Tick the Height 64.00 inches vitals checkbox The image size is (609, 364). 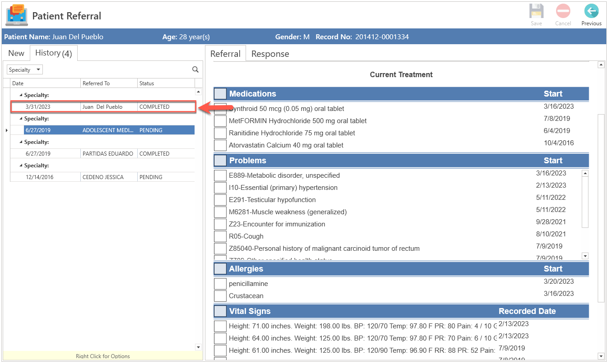220,338
